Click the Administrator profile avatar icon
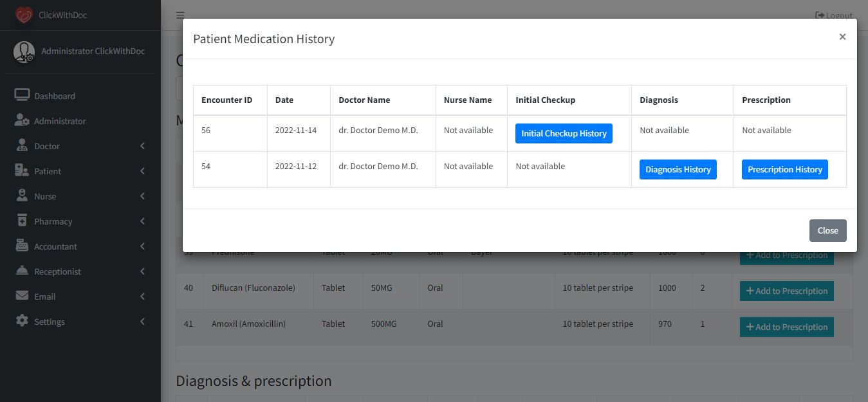 click(24, 52)
